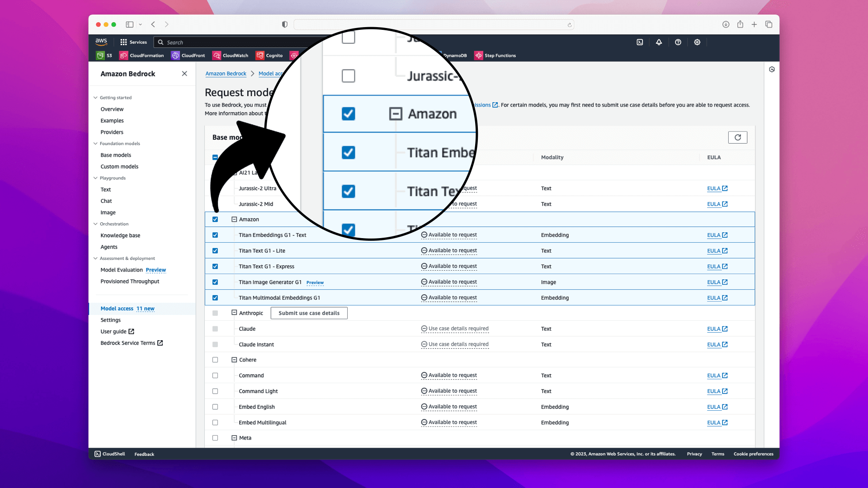Viewport: 868px width, 488px height.
Task: Enable Cohere Command model checkbox
Action: 215,375
